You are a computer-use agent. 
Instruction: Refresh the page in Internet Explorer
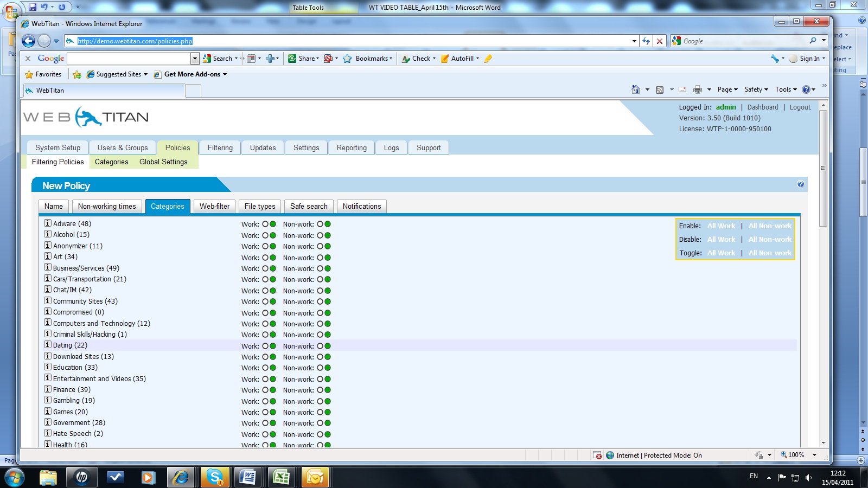coord(646,41)
